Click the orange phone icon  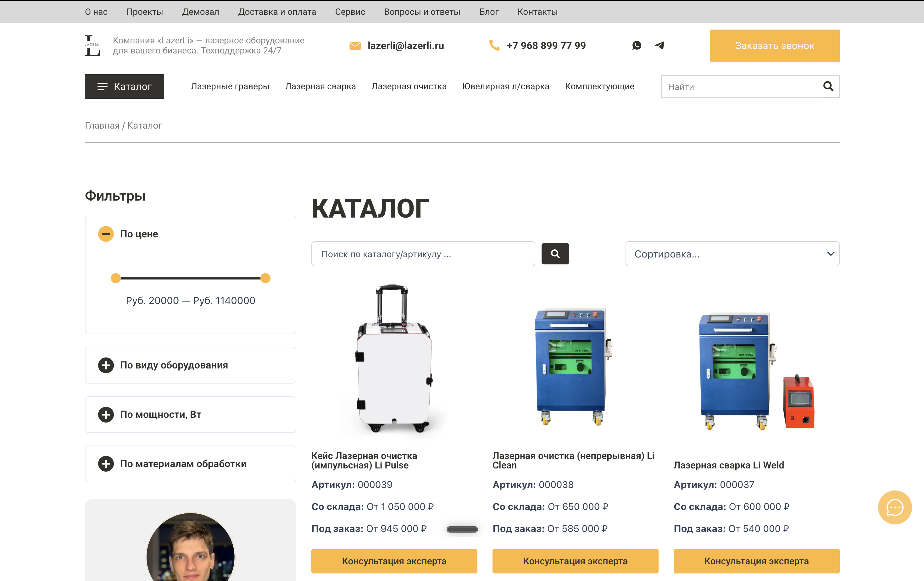(x=494, y=45)
